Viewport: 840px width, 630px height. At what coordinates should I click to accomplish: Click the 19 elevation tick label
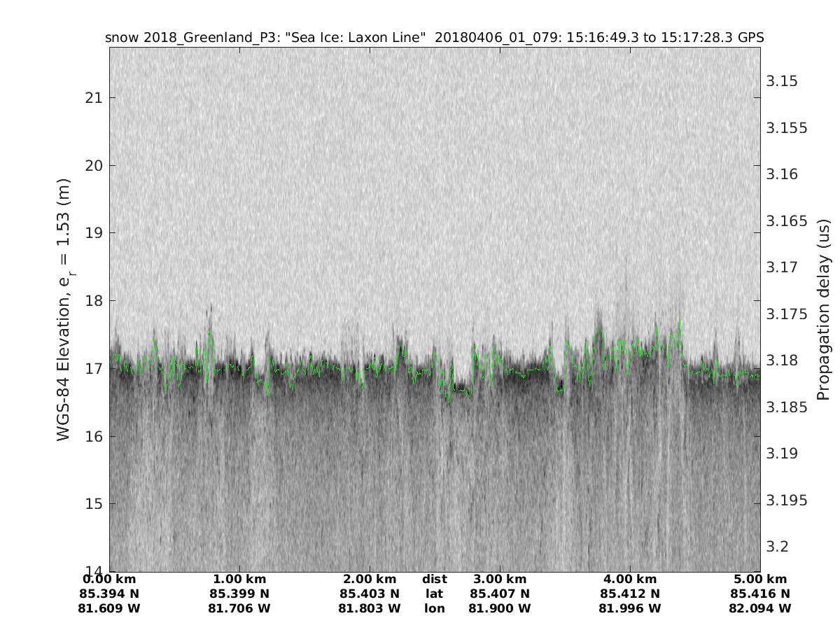coord(93,233)
